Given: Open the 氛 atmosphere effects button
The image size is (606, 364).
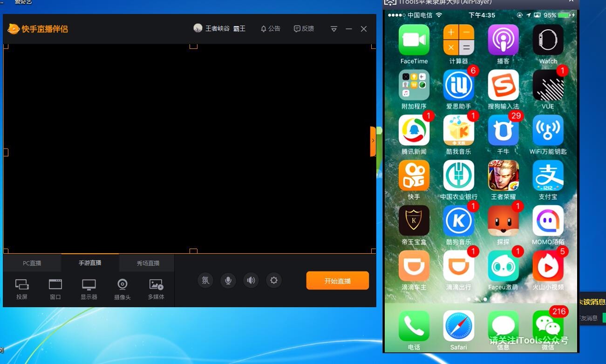Looking at the screenshot, I should coord(205,280).
